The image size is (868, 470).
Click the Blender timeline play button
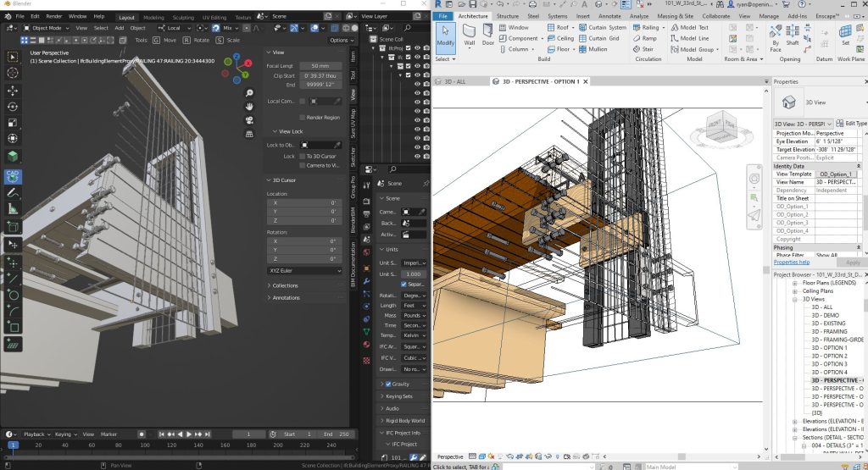click(189, 434)
